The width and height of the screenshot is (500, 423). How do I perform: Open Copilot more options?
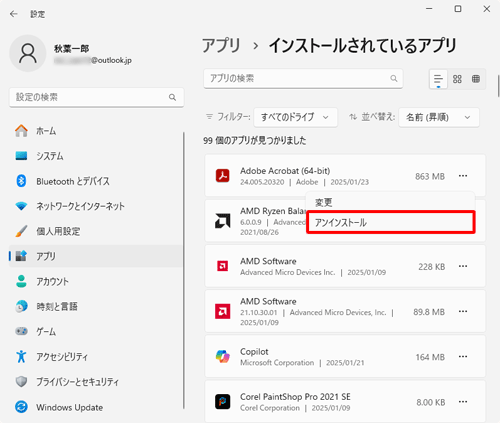point(463,356)
